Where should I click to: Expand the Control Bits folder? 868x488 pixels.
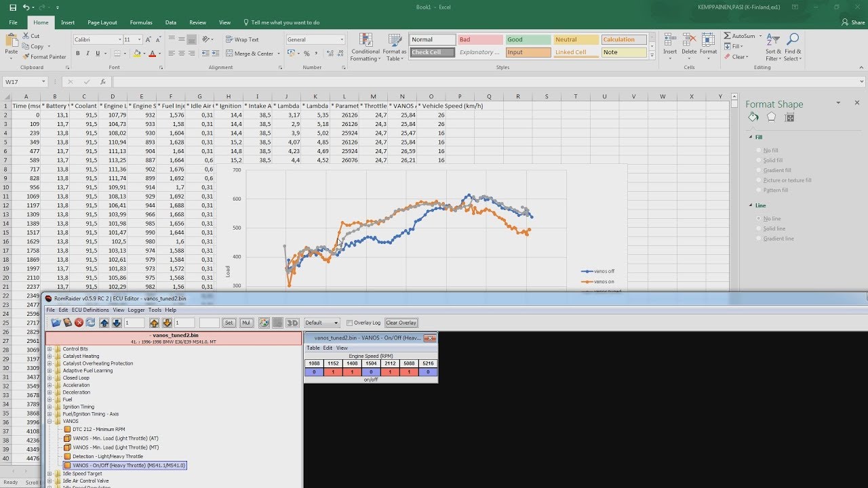[x=50, y=349]
